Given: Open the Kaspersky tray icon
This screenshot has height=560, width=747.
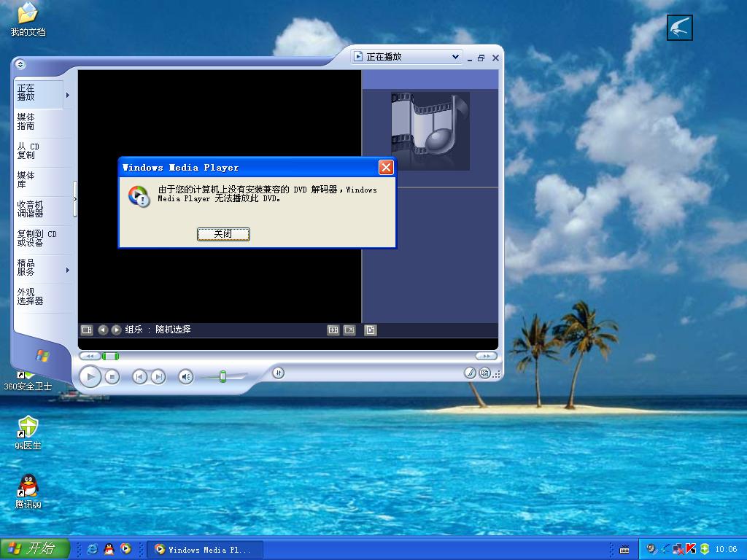Looking at the screenshot, I should pos(691,549).
